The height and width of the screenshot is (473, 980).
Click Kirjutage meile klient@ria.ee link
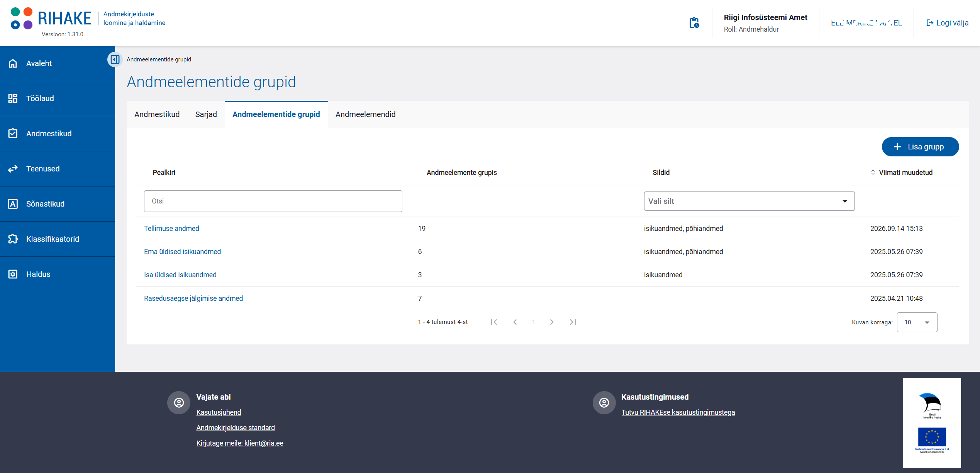tap(240, 443)
